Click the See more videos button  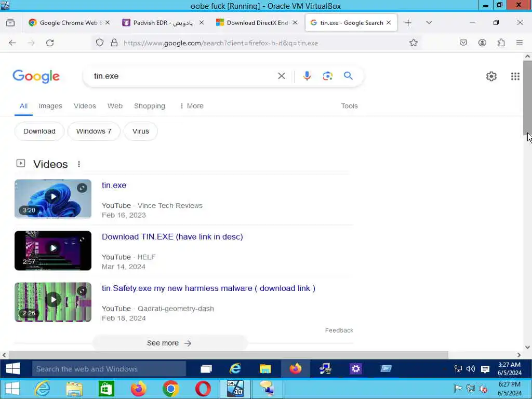(x=169, y=343)
